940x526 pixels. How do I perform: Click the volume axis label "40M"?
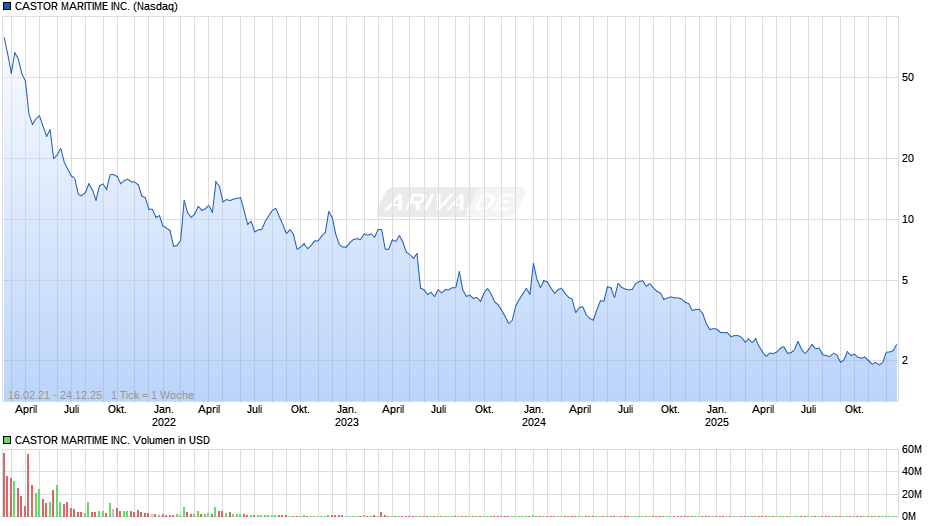(912, 471)
